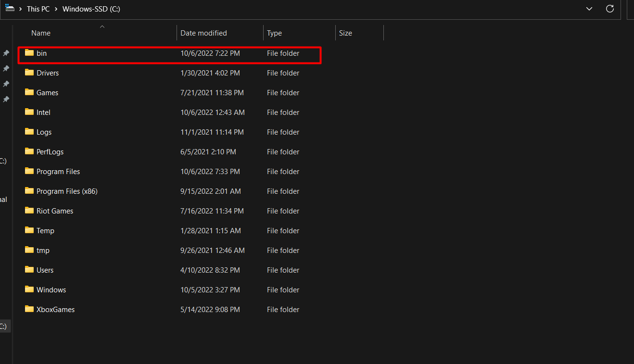This screenshot has width=634, height=364.
Task: Click date 7/16/2022 11:34 PM
Action: 212,211
